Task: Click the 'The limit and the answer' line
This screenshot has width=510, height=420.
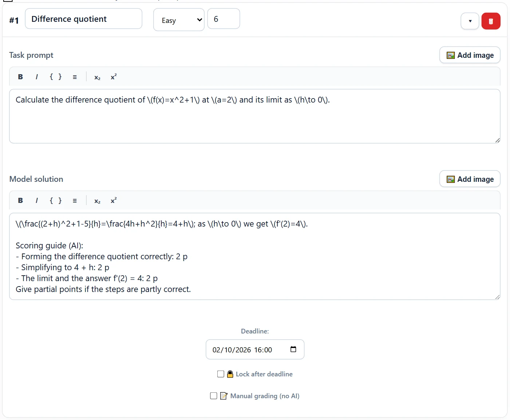Action: (87, 278)
